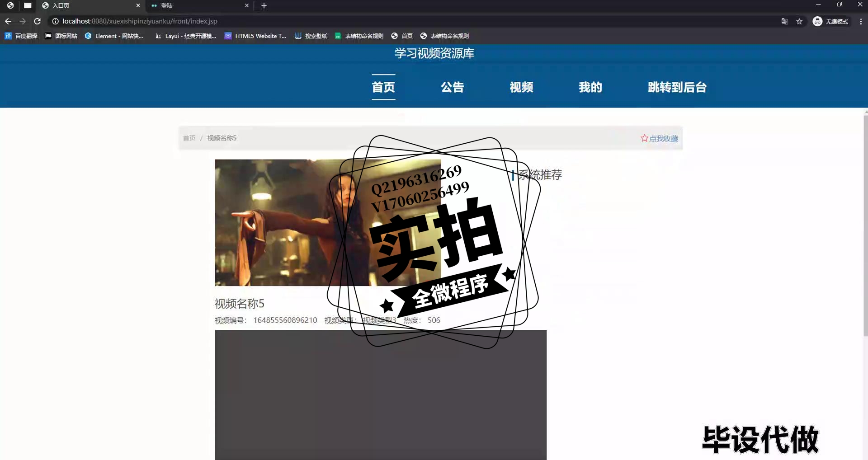Open a new browser tab

pyautogui.click(x=264, y=5)
